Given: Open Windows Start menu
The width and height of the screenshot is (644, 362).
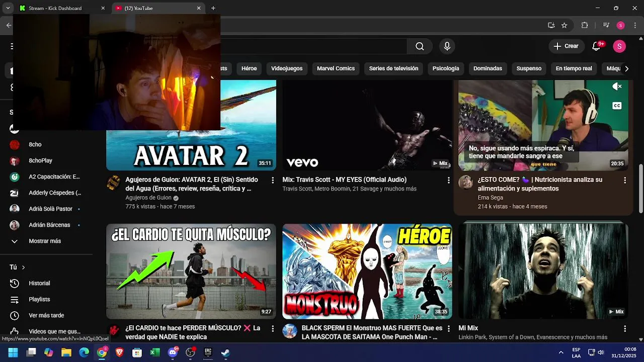Looking at the screenshot, I should tap(13, 352).
